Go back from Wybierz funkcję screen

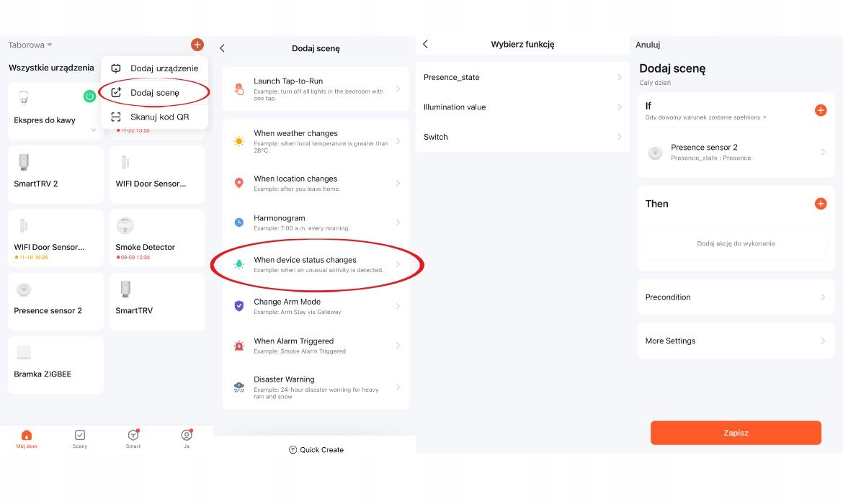(425, 45)
